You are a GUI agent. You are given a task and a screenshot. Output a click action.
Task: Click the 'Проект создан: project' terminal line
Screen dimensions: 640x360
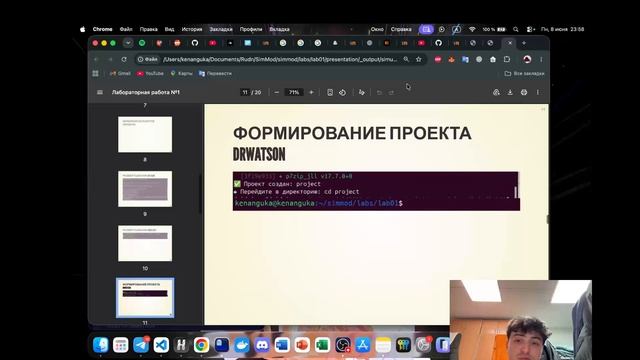[277, 184]
